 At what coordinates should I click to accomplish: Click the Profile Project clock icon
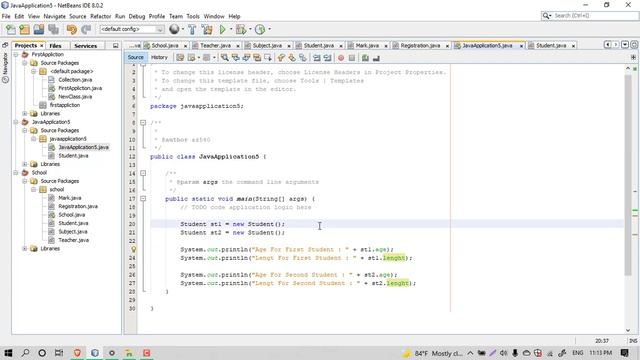260,29
